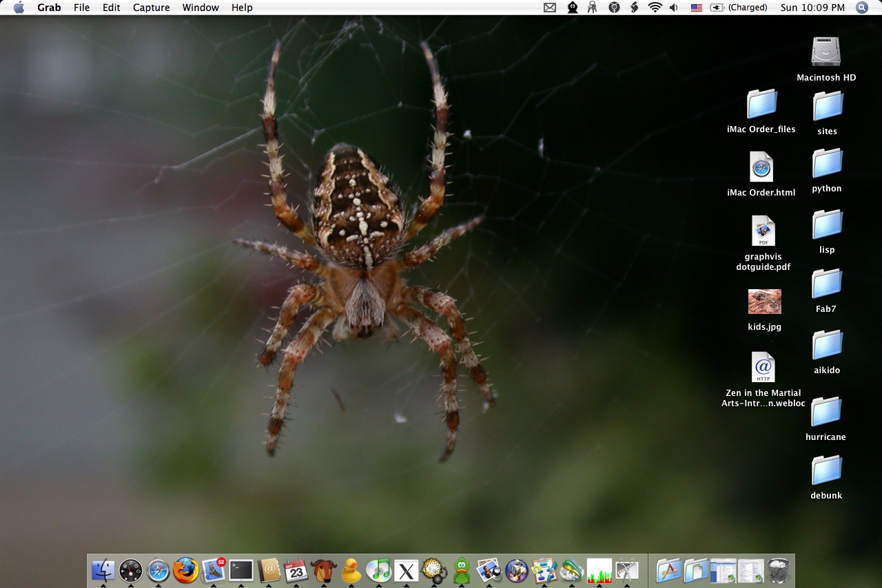The height and width of the screenshot is (588, 882).
Task: Open Spotlight search magnifier
Action: (862, 8)
